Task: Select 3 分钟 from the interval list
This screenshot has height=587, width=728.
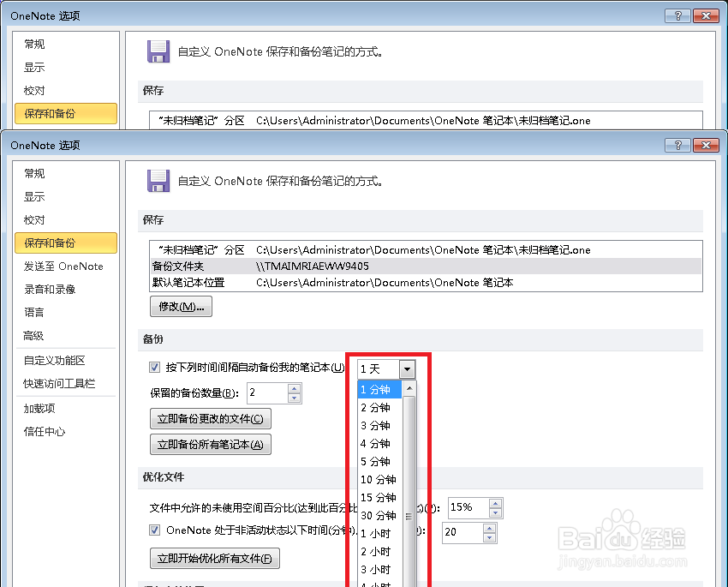Action: tap(379, 426)
